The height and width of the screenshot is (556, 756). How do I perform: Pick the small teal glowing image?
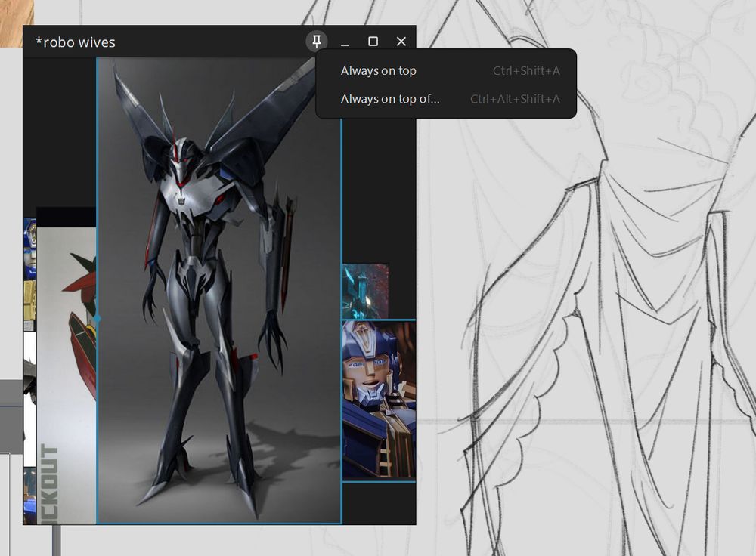[364, 291]
